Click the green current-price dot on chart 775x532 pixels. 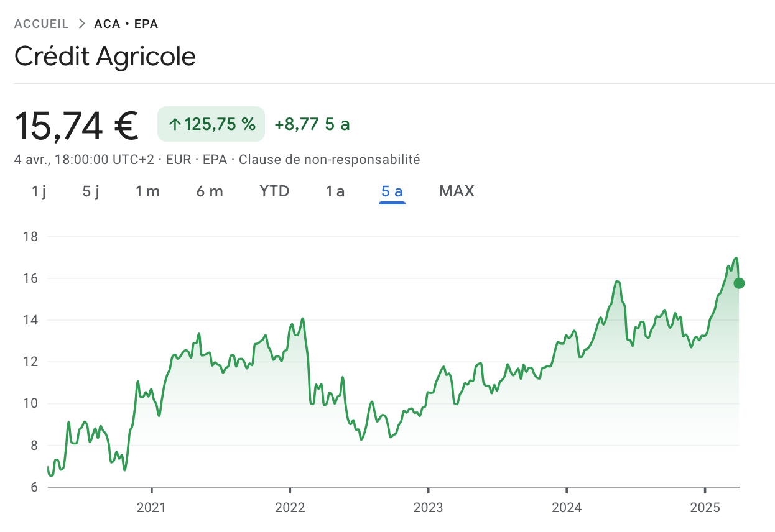739,283
